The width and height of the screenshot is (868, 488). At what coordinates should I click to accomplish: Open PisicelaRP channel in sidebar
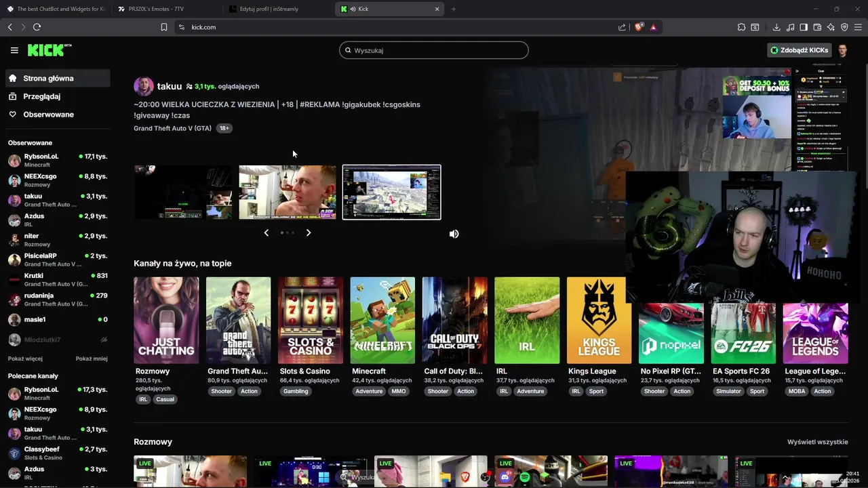pyautogui.click(x=57, y=260)
